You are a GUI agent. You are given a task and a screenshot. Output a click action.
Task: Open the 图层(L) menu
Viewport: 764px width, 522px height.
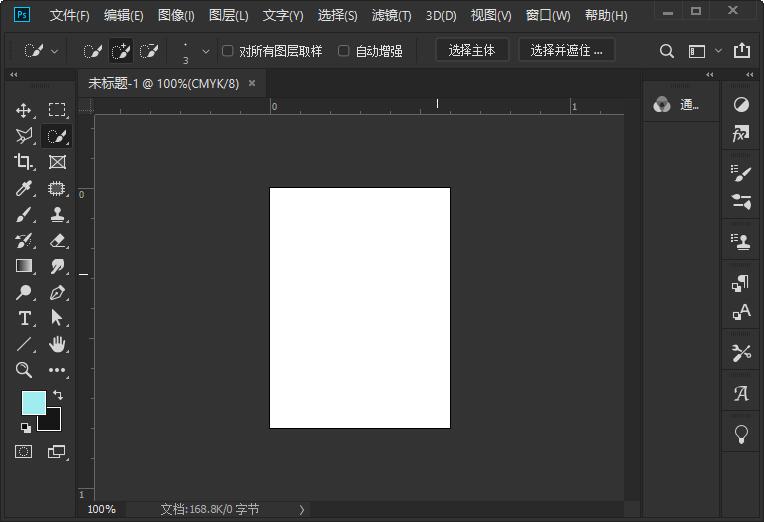click(x=229, y=16)
